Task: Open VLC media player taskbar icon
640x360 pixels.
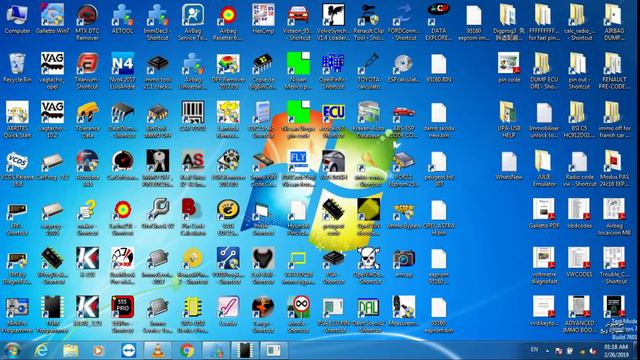Action: [x=158, y=350]
